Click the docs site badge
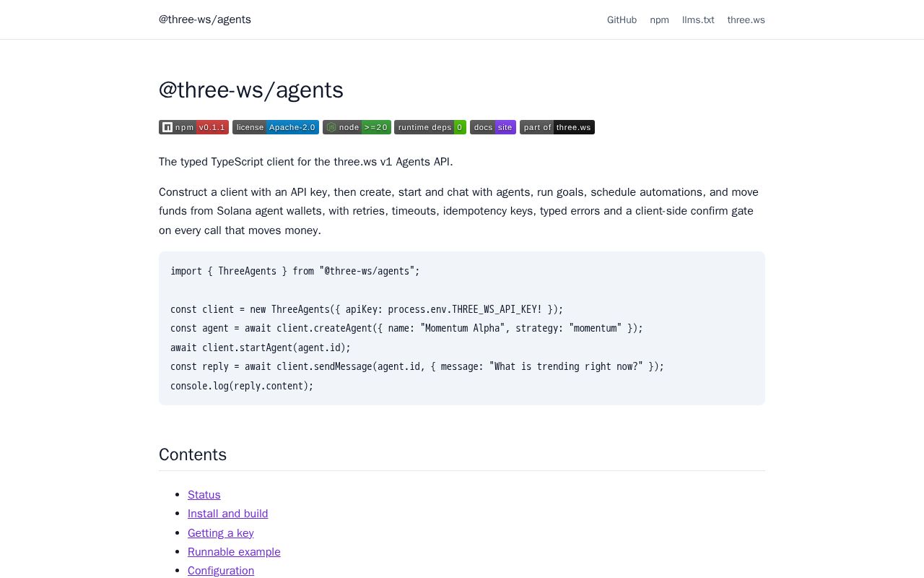The width and height of the screenshot is (924, 578). tap(493, 127)
